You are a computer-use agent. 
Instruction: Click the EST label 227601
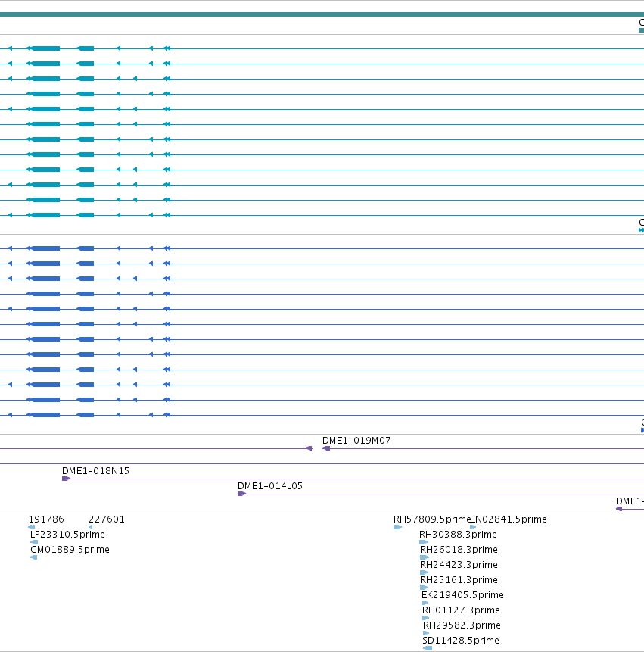coord(107,519)
